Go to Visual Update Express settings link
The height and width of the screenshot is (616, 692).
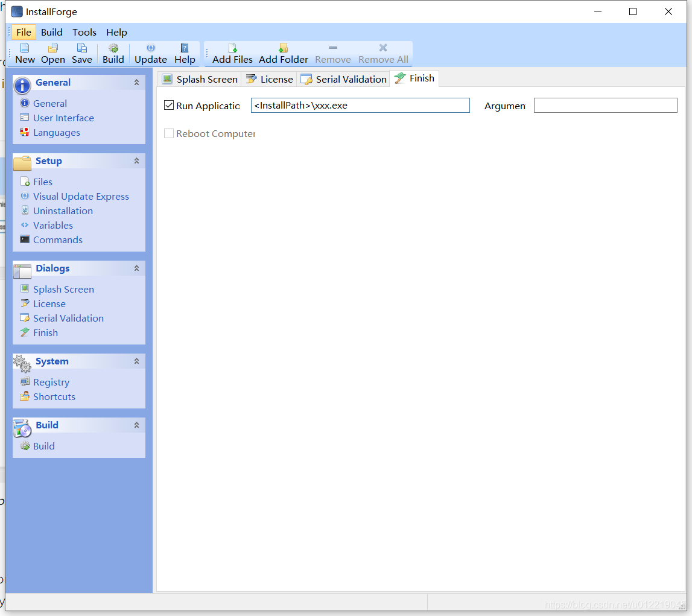click(81, 196)
